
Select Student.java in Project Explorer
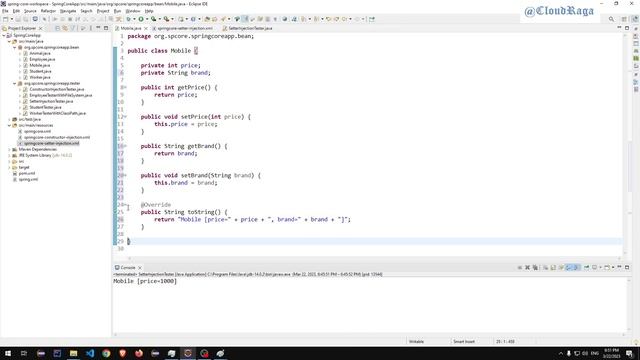[40, 71]
